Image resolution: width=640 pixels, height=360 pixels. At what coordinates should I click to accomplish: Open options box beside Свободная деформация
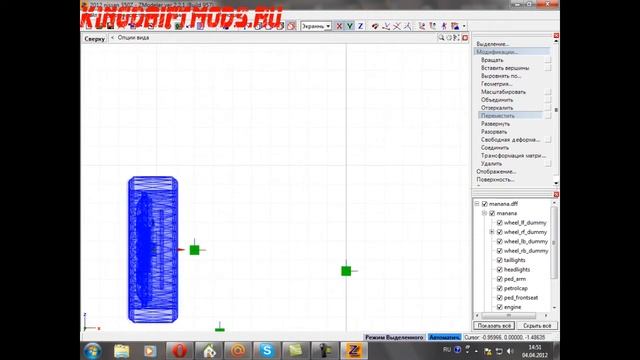pos(548,140)
